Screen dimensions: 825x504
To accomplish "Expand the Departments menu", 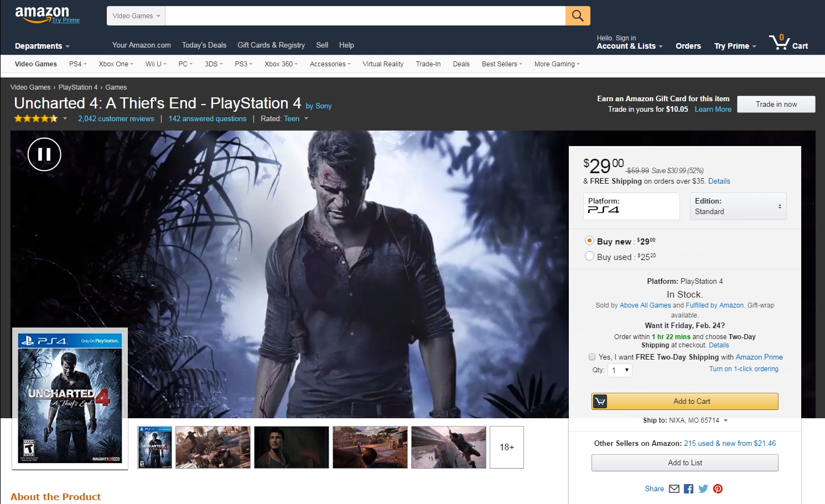I will [x=42, y=46].
